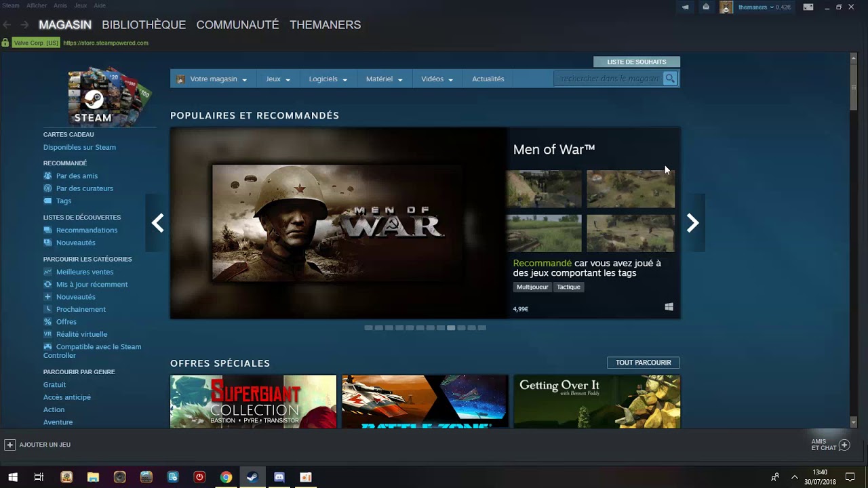Click the magnifier search button
This screenshot has height=488, width=868.
coord(670,79)
